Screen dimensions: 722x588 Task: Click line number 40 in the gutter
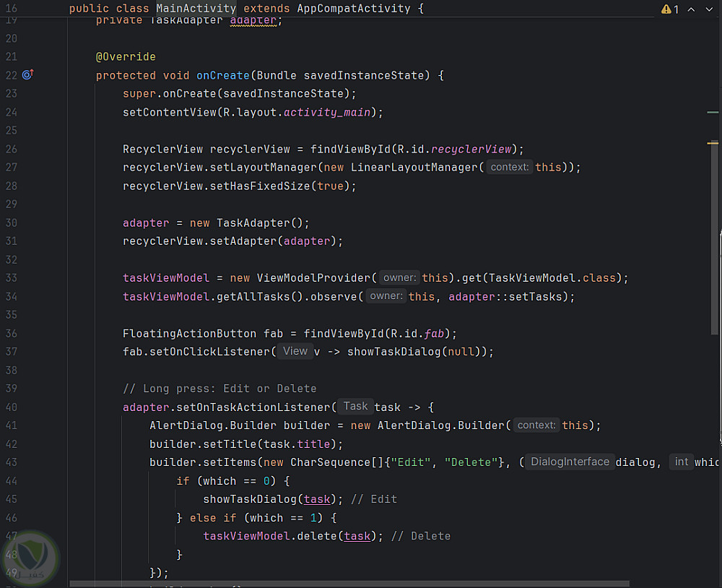coord(11,407)
